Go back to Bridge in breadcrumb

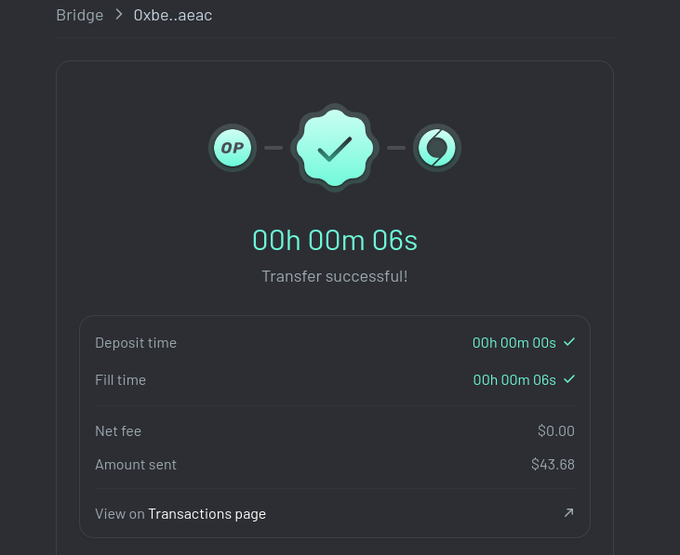(x=80, y=15)
